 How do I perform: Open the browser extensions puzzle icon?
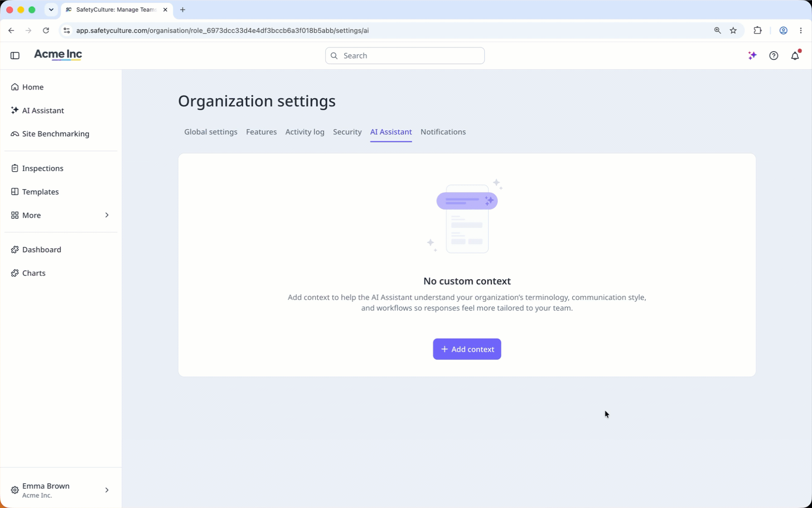[x=757, y=30]
